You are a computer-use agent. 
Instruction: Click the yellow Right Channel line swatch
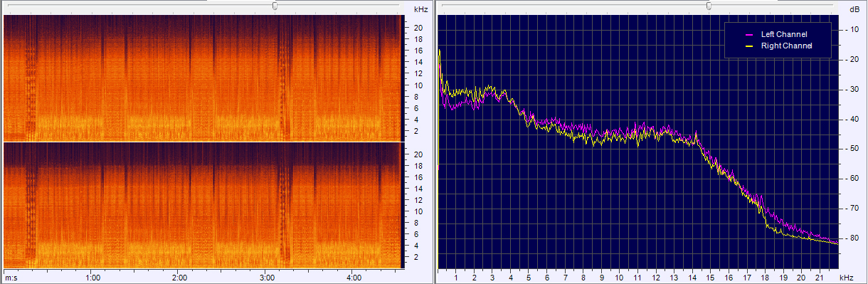(748, 46)
